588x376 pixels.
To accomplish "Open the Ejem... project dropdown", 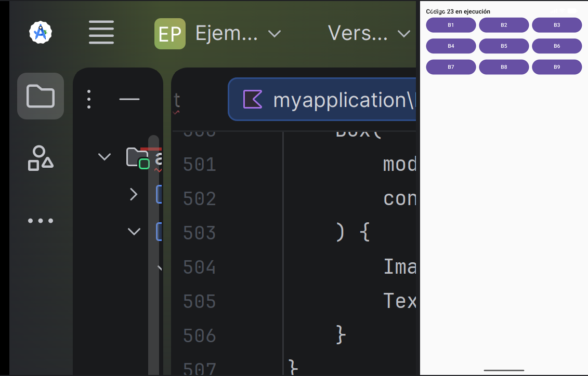I will point(238,34).
